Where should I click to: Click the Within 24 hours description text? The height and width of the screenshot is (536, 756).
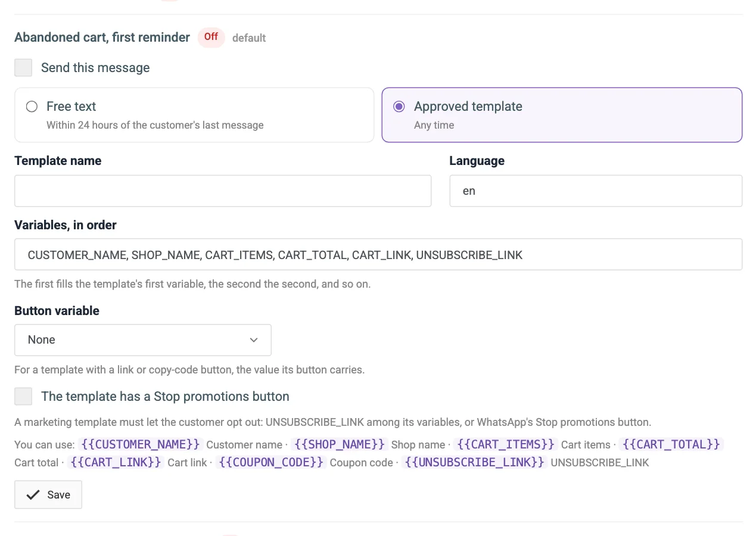155,125
